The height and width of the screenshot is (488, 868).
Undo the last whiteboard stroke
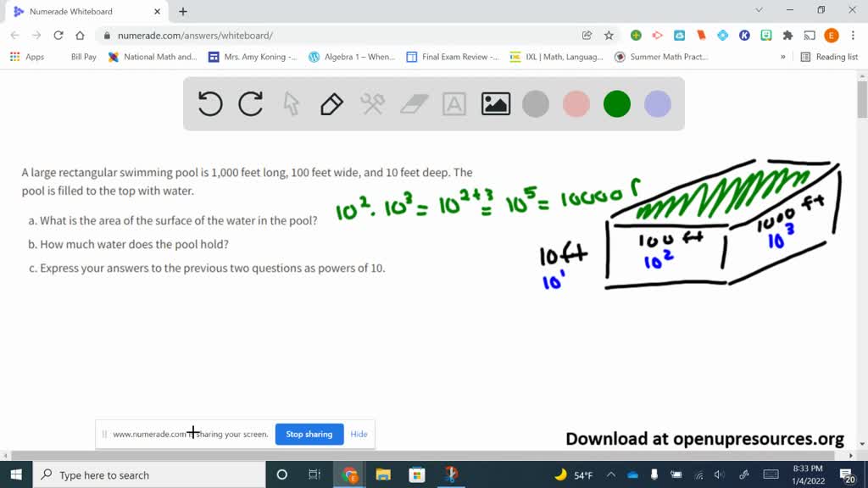[x=210, y=103]
